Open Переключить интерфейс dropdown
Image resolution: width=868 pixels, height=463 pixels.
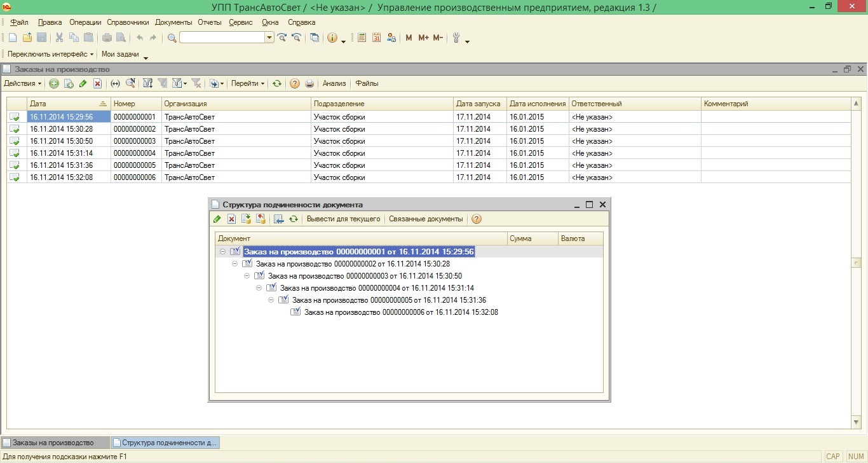(x=50, y=55)
